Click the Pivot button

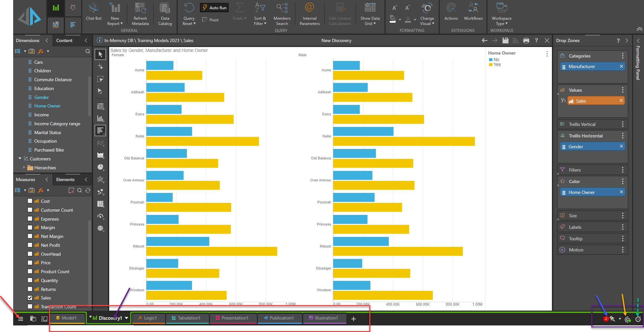click(211, 20)
